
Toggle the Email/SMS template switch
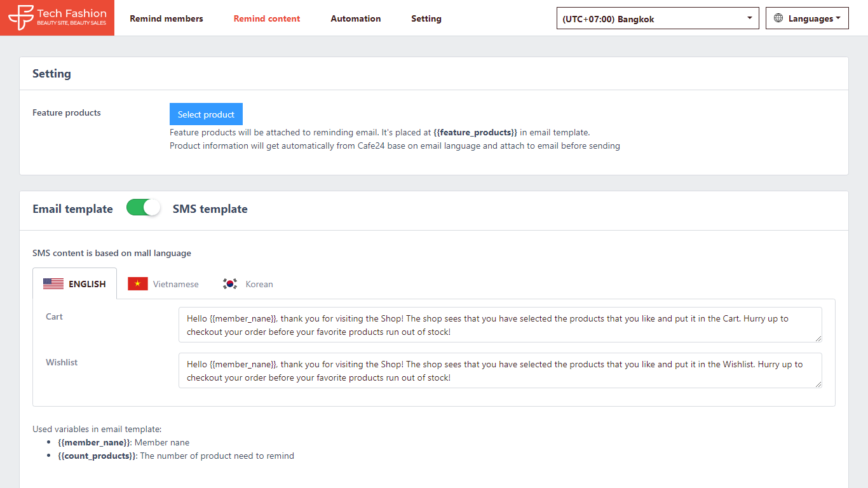pyautogui.click(x=143, y=208)
